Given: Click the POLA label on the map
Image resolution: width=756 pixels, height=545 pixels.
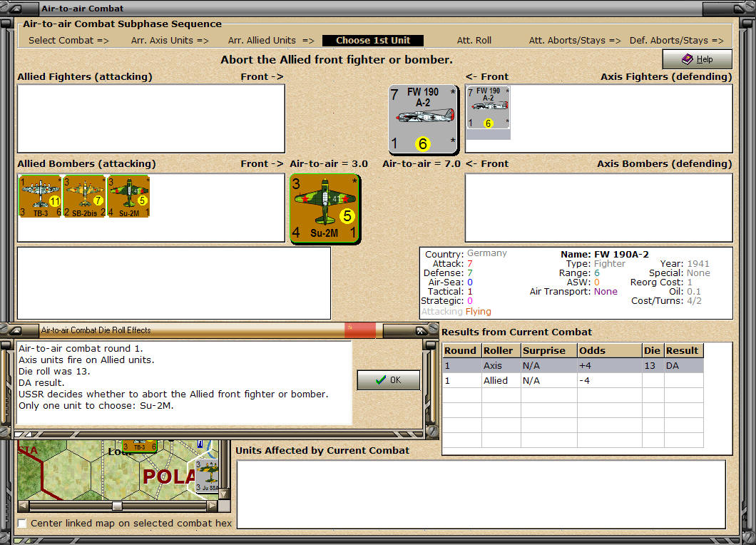Looking at the screenshot, I should click(x=170, y=477).
